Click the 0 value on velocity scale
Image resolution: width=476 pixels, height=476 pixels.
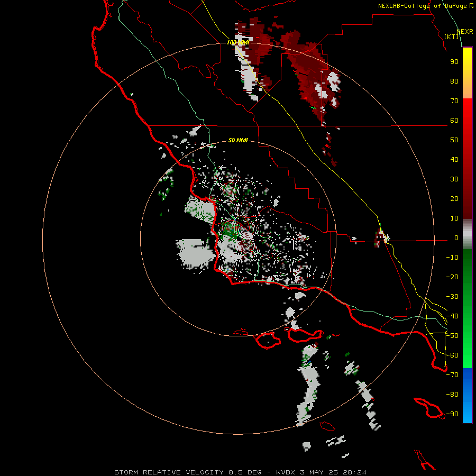(456, 238)
